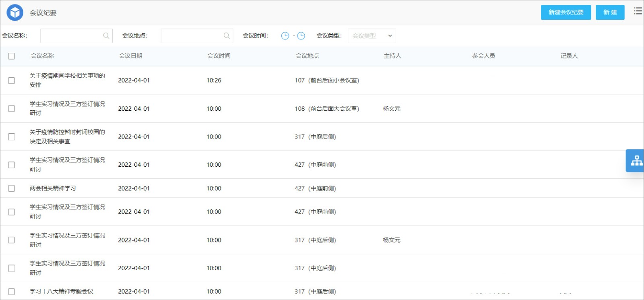Click the search icon in 会议名称 field
644x300 pixels.
pyautogui.click(x=106, y=36)
